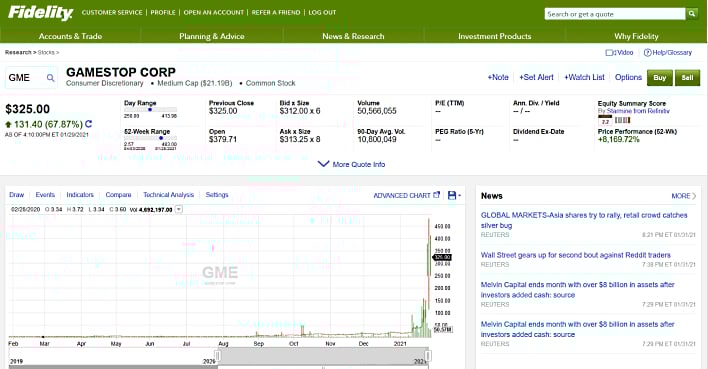Open the chart Indicators menu

pyautogui.click(x=80, y=195)
